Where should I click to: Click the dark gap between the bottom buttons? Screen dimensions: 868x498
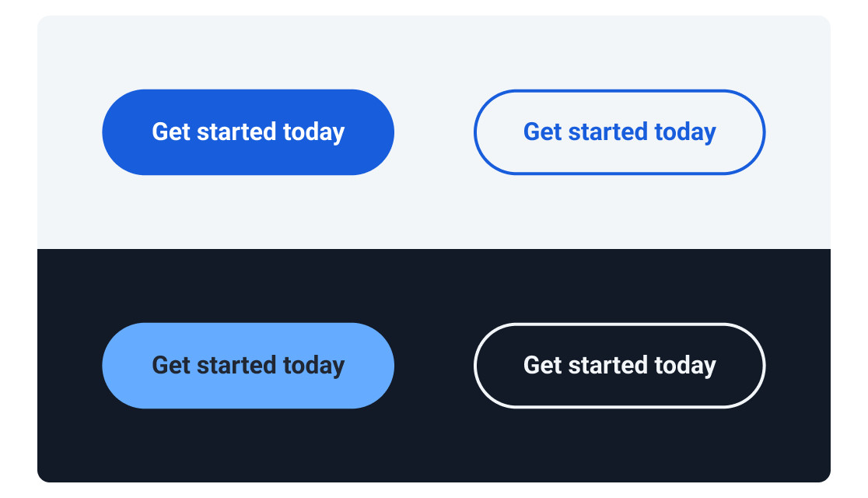click(434, 366)
